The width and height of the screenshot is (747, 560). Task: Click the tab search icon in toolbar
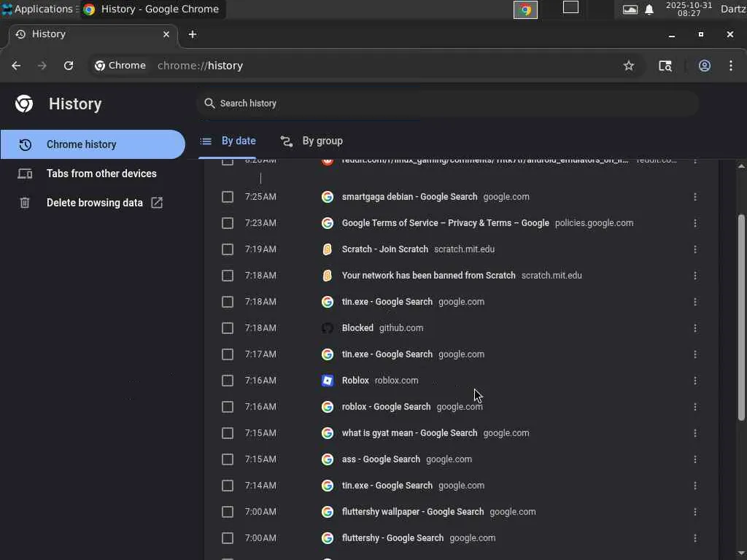coord(665,66)
